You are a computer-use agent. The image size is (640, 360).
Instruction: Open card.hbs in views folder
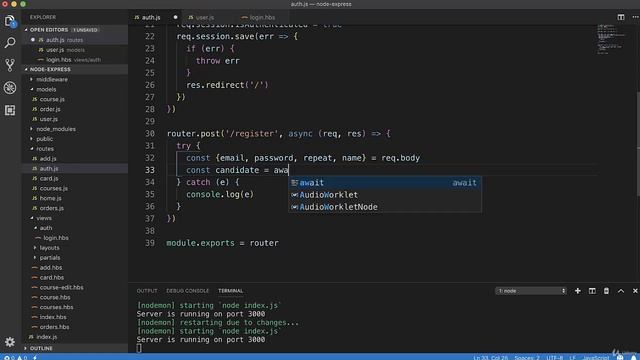click(52, 277)
